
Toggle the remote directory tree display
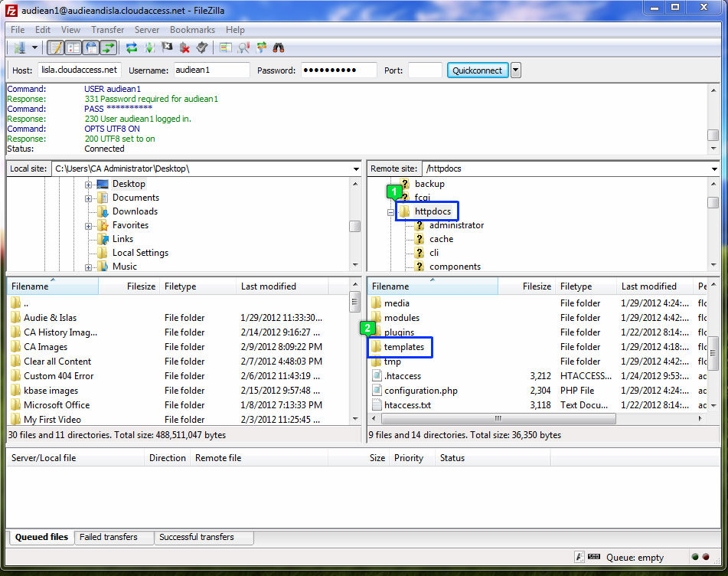(91, 47)
